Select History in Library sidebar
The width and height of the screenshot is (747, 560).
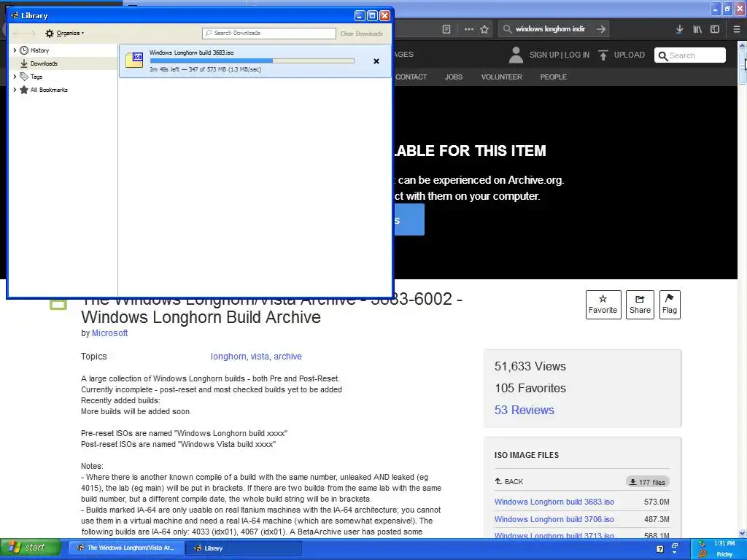click(x=39, y=50)
